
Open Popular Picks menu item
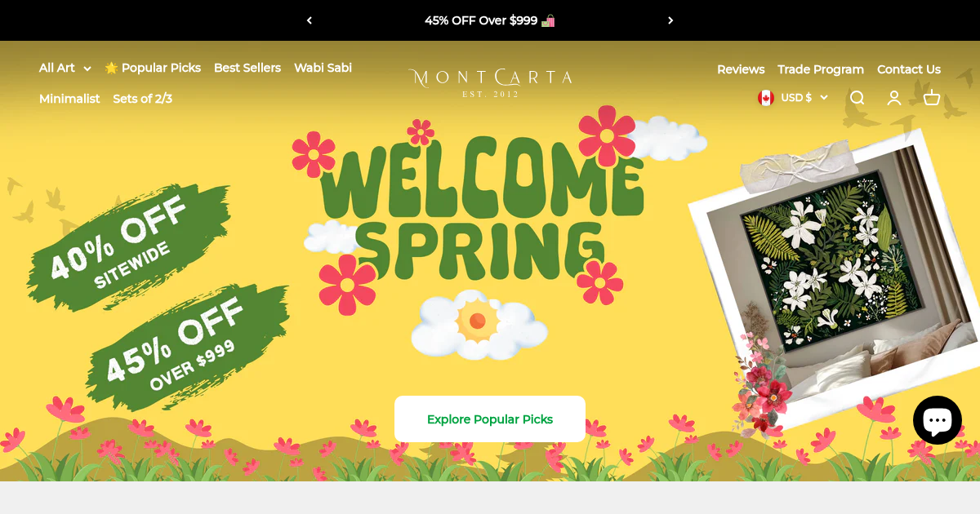[153, 68]
